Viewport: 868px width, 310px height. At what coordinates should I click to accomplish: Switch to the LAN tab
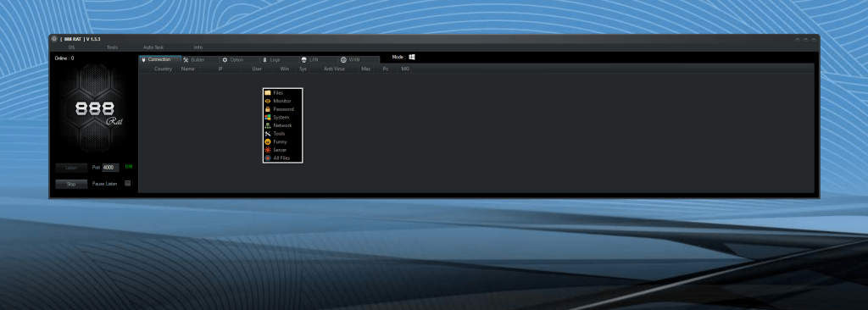coord(319,60)
